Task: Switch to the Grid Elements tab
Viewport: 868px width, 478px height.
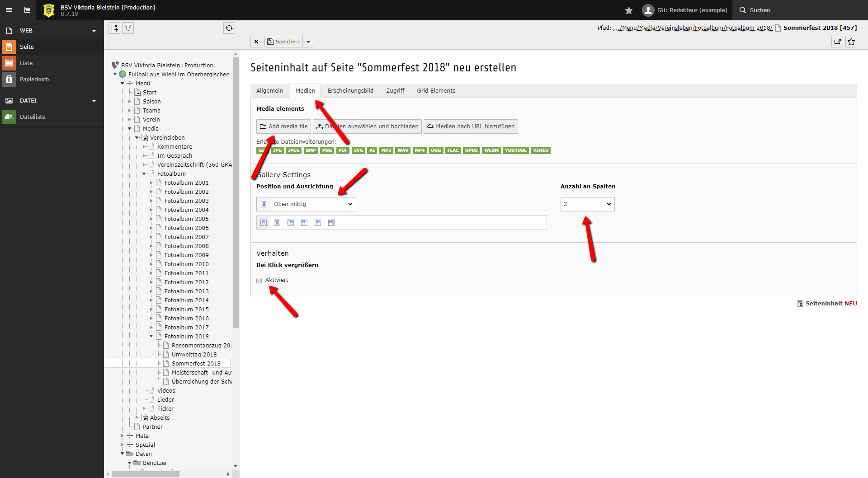Action: point(436,91)
